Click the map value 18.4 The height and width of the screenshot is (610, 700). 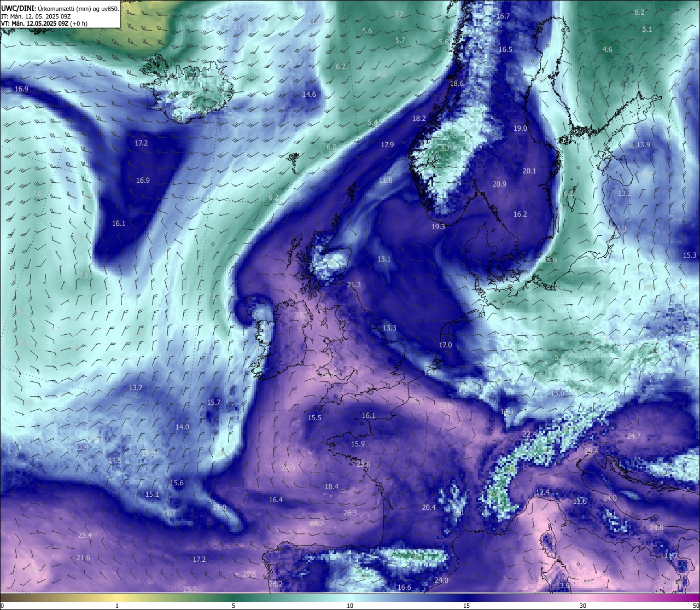click(331, 486)
